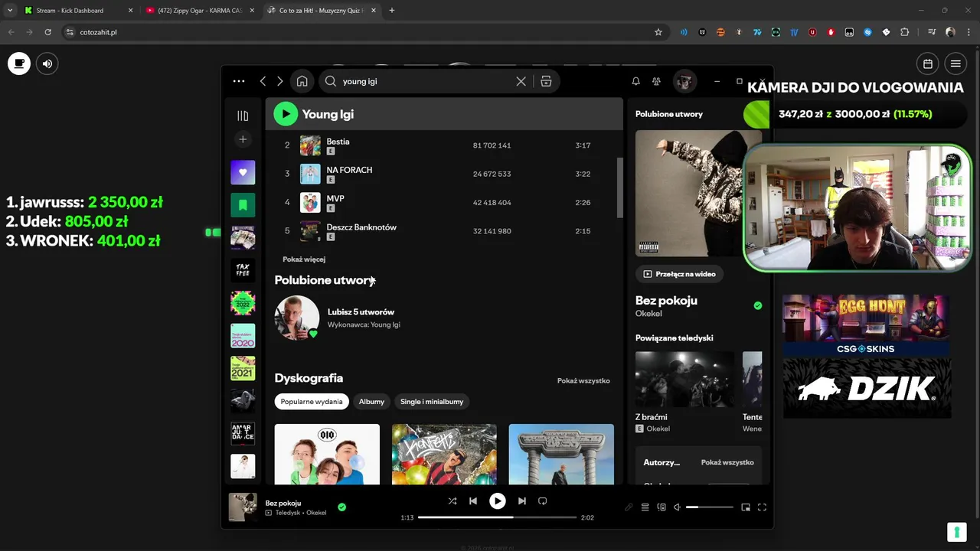Select the Popularne wydania filter chip
This screenshot has height=551, width=980.
pos(312,402)
